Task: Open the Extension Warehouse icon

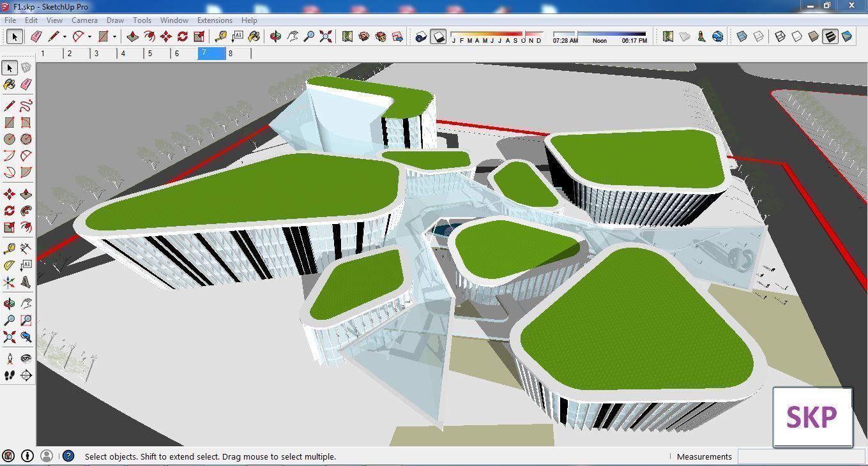Action: pos(381,37)
